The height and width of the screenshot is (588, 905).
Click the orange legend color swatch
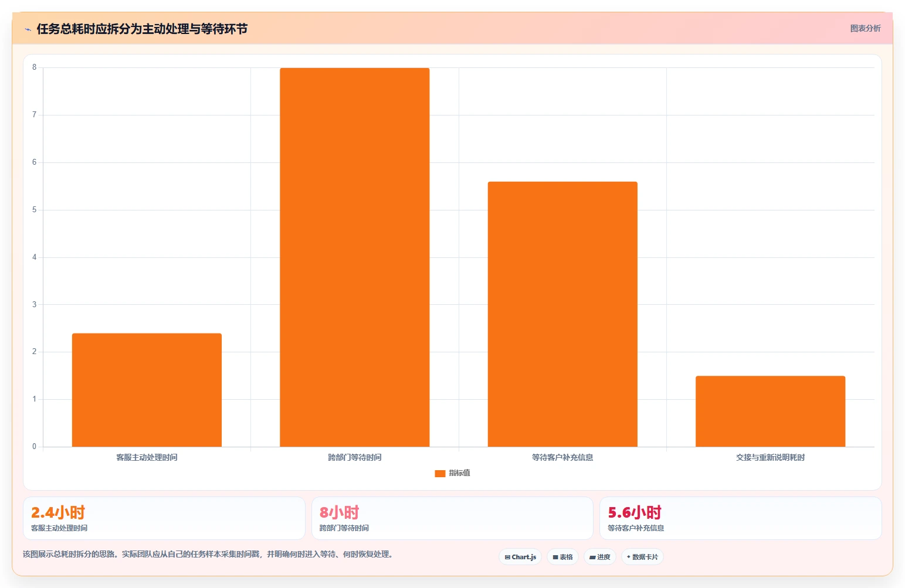(440, 473)
